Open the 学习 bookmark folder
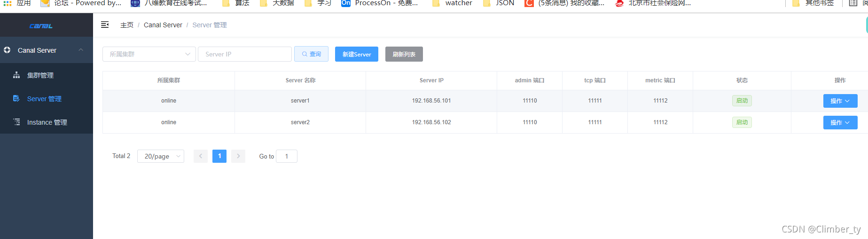Screen dimensions: 868x239 pyautogui.click(x=318, y=3)
